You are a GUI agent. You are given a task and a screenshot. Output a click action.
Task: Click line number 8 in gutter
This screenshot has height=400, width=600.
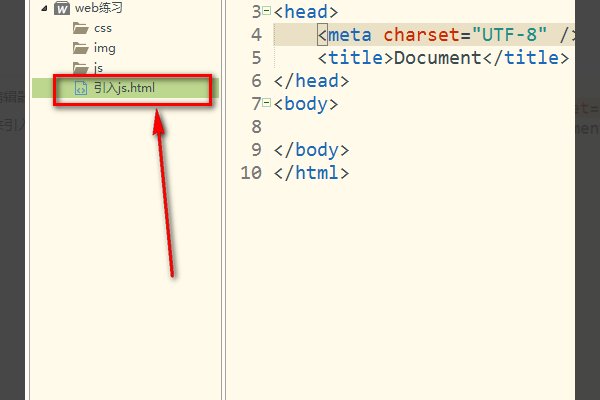256,127
